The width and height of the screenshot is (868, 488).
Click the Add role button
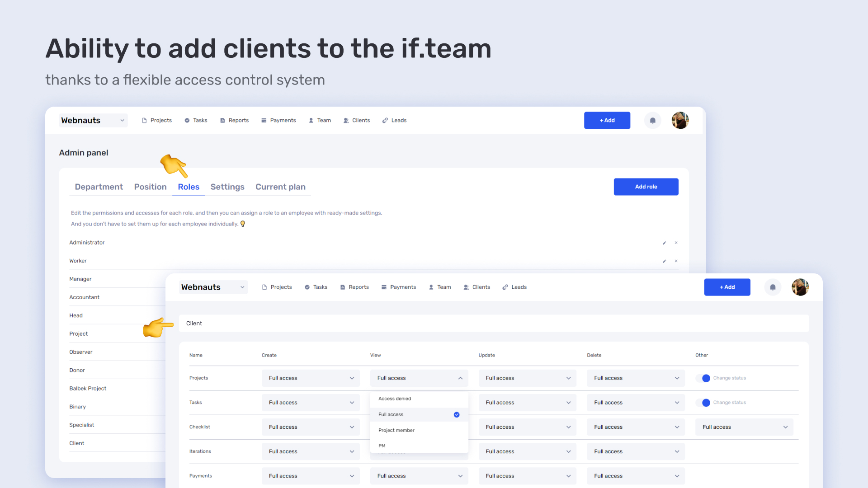coord(646,187)
